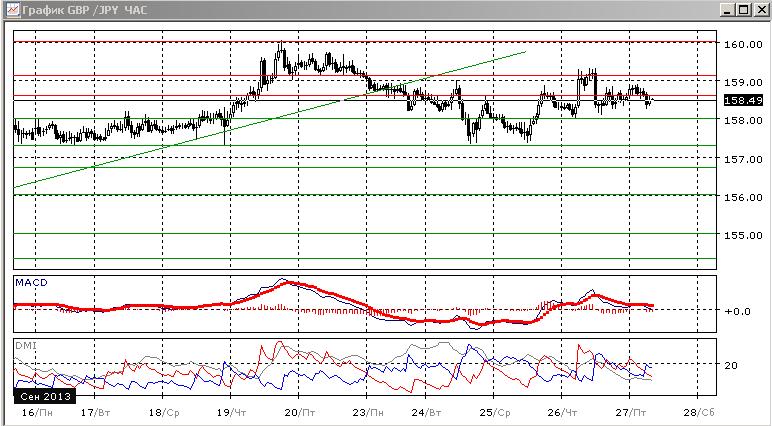
Task: Click the 28/Сб date axis label
Action: 699,413
